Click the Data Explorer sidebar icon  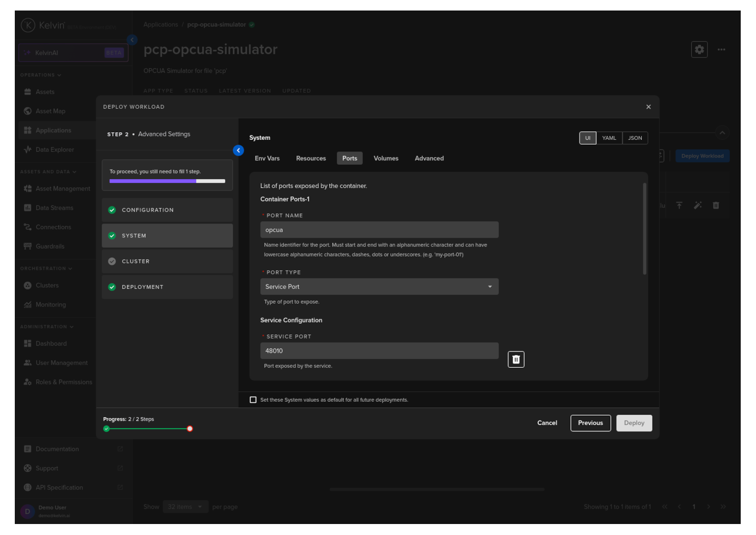pyautogui.click(x=28, y=150)
